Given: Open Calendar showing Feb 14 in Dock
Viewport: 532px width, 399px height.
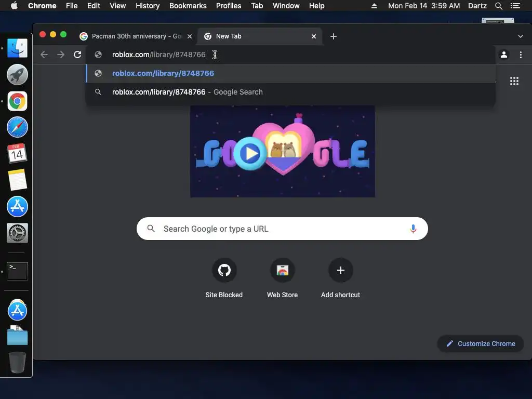Looking at the screenshot, I should click(17, 154).
